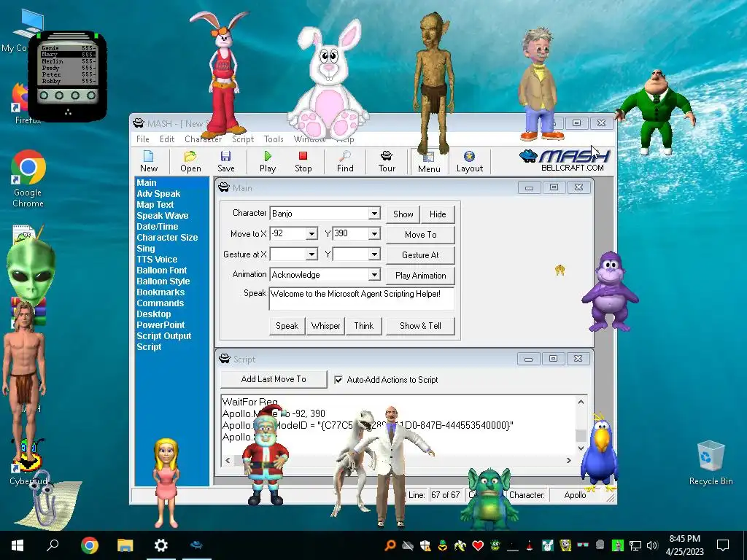Stop playback with the red Stop icon

(303, 161)
